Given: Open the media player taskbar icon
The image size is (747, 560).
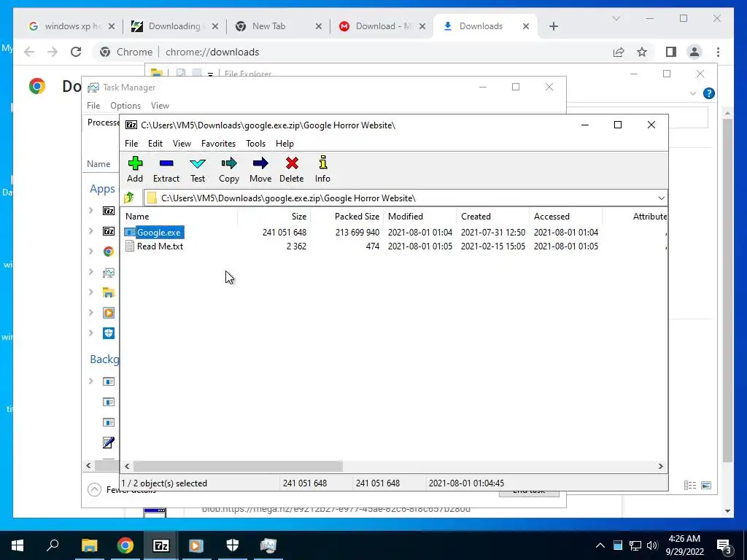Looking at the screenshot, I should [x=196, y=545].
